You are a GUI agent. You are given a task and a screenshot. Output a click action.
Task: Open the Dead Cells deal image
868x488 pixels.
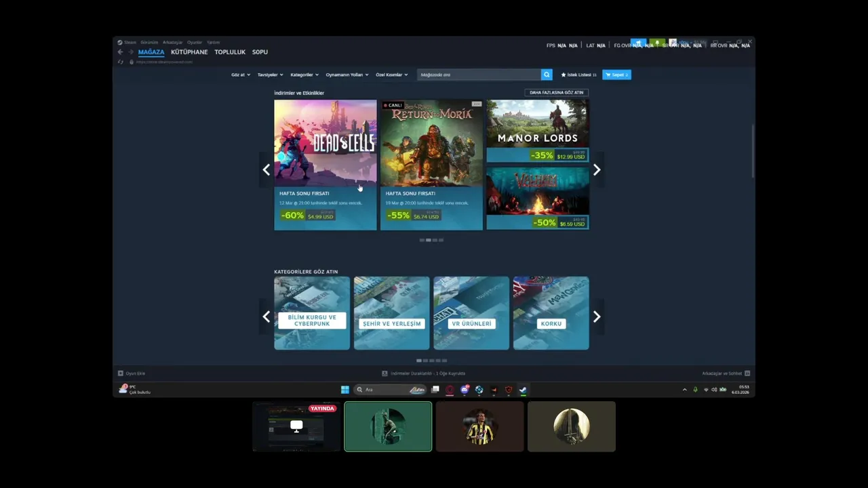[x=325, y=143]
